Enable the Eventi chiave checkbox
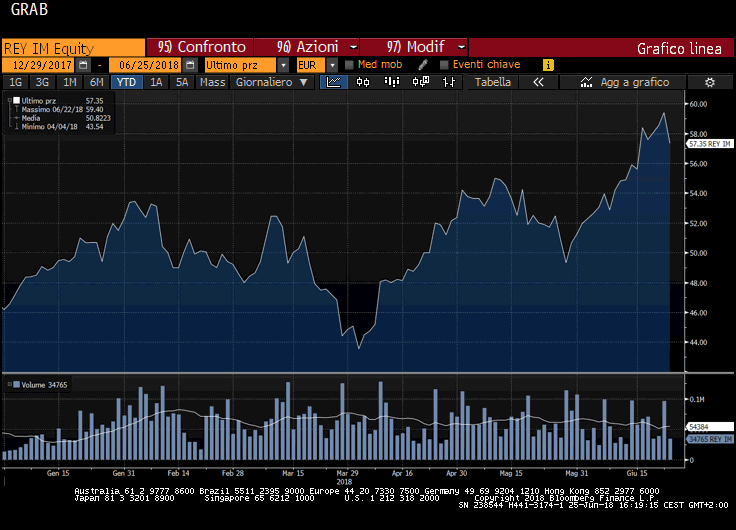Image resolution: width=736 pixels, height=530 pixels. pyautogui.click(x=444, y=65)
